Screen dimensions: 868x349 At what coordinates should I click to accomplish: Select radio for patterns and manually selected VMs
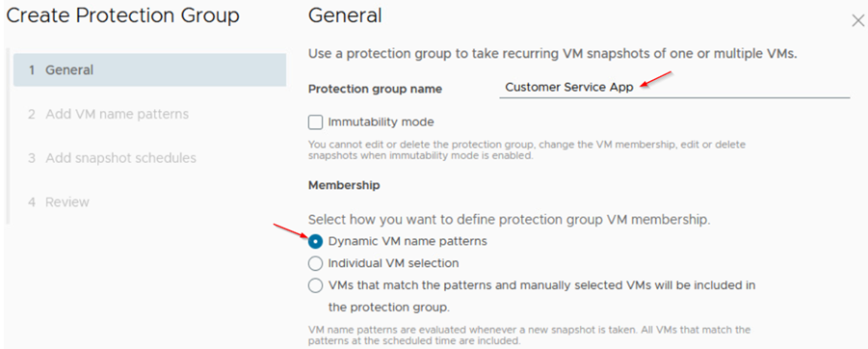point(316,285)
